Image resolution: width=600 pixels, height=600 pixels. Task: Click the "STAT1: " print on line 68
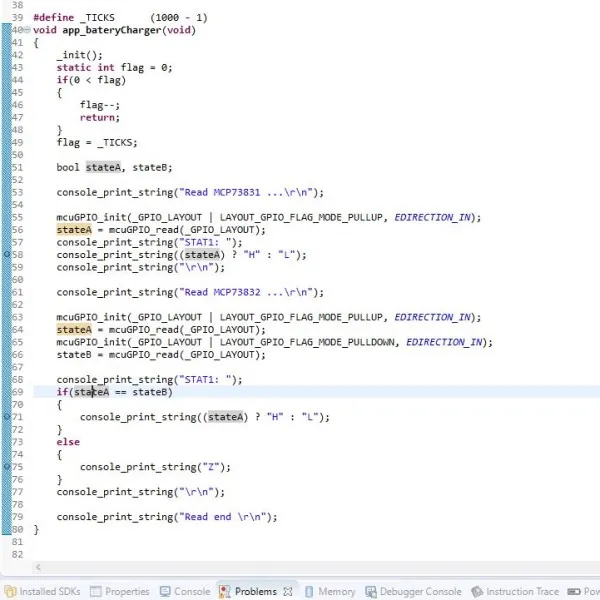pos(149,380)
